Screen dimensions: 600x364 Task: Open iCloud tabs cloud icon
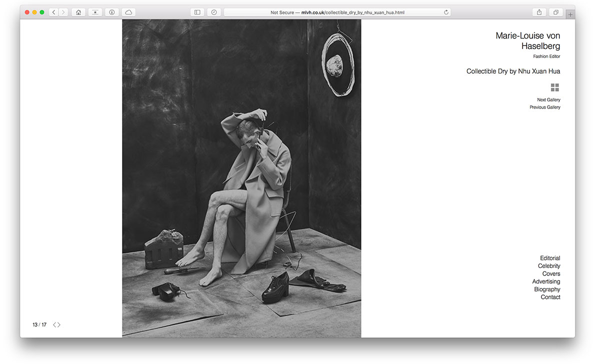[x=128, y=12]
